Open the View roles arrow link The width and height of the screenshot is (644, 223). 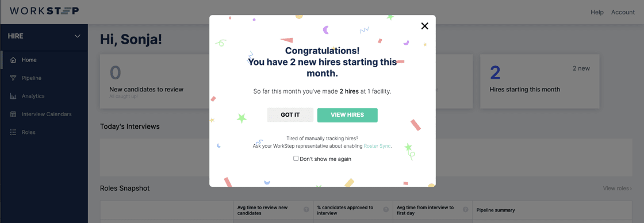click(x=618, y=189)
